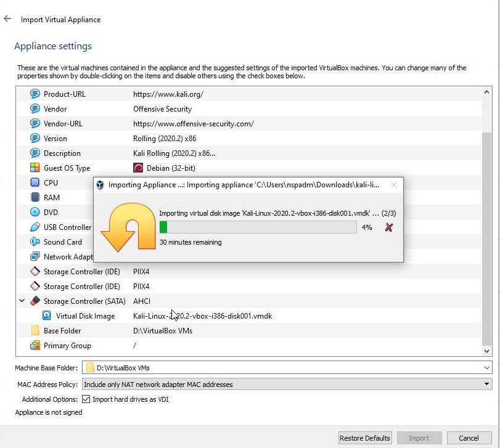Screen dimensions: 500x448
Task: Open the Machine Base Folder dropdown
Action: 486,368
